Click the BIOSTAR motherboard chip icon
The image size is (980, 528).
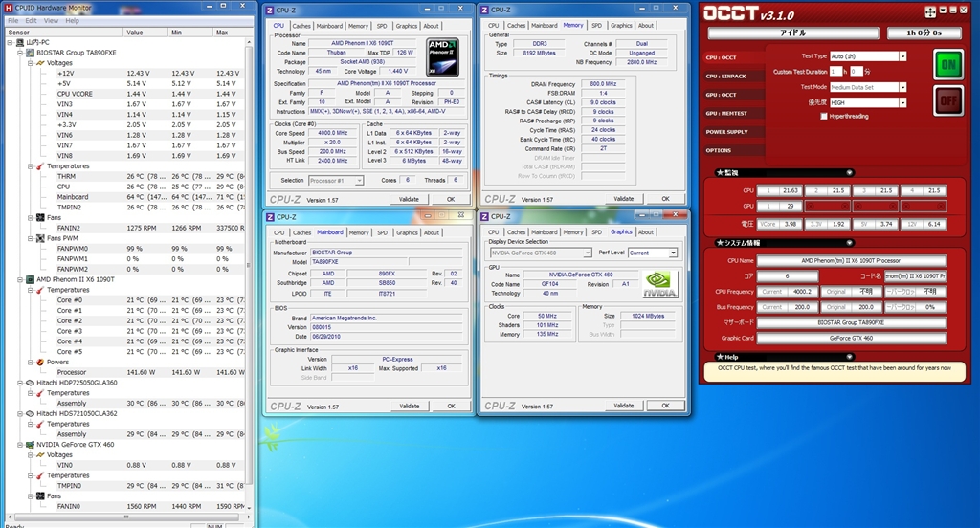click(30, 53)
